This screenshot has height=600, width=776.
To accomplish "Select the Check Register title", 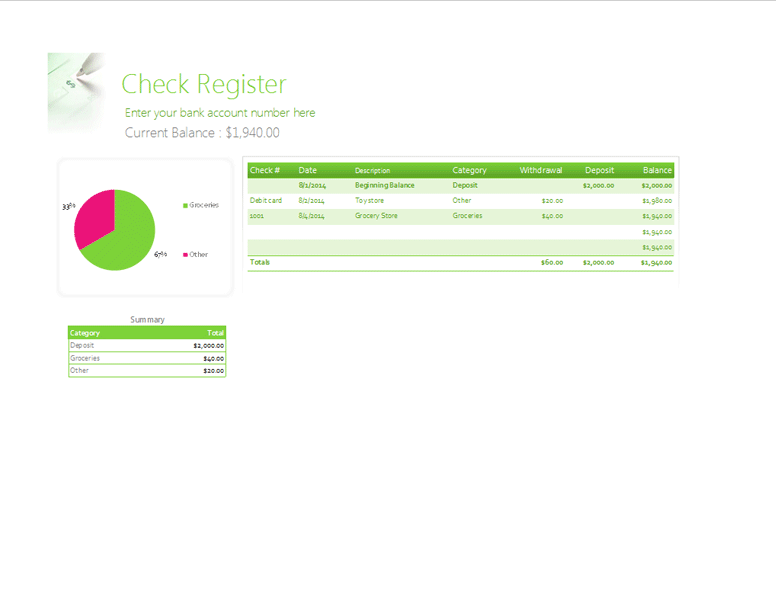I will point(204,85).
